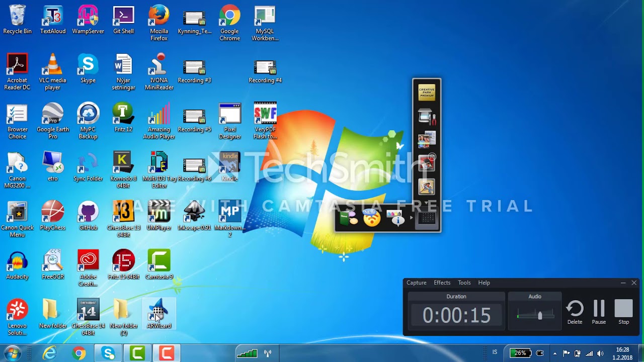Select the PlayChess desktop icon

point(53,216)
